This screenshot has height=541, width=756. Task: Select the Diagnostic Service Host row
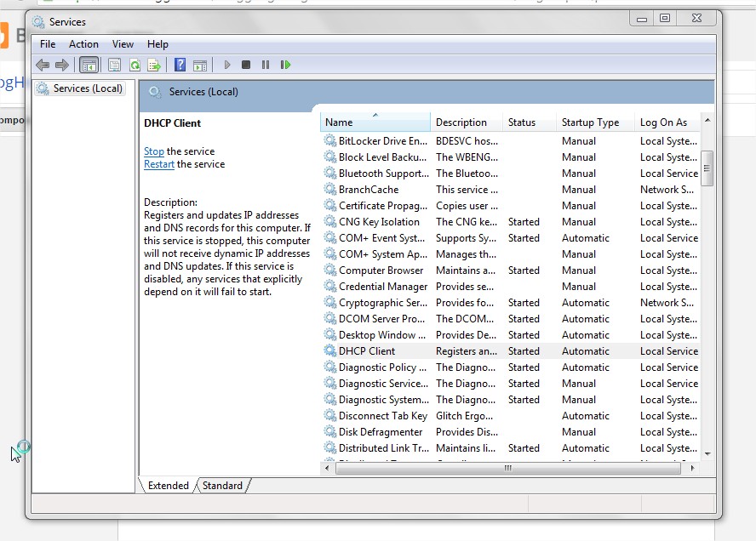coord(511,384)
